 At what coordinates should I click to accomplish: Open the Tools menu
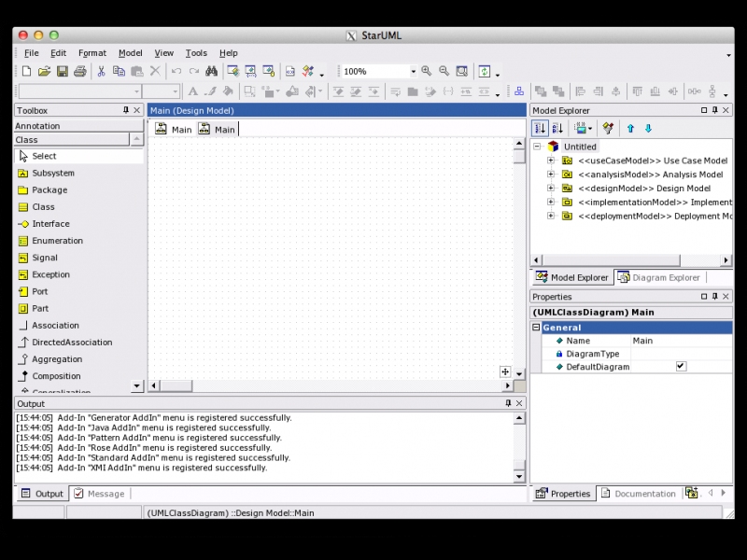click(x=196, y=53)
